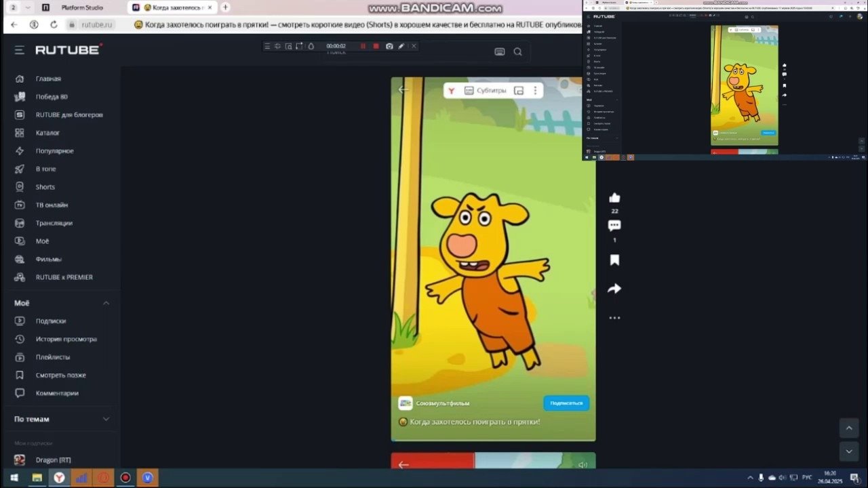Go to RUTUBE для блогеров
The image size is (868, 488).
[x=69, y=115]
